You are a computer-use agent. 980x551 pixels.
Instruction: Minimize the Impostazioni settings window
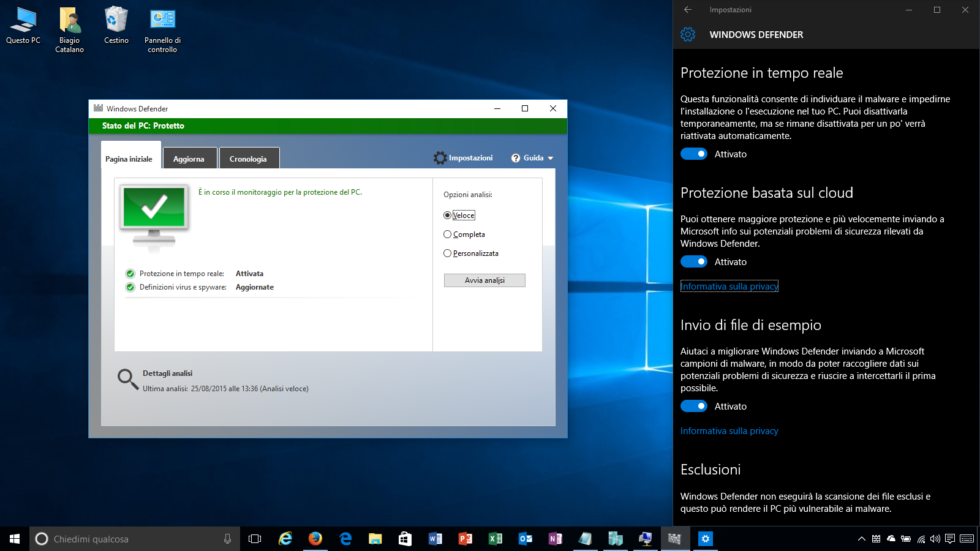click(x=909, y=10)
